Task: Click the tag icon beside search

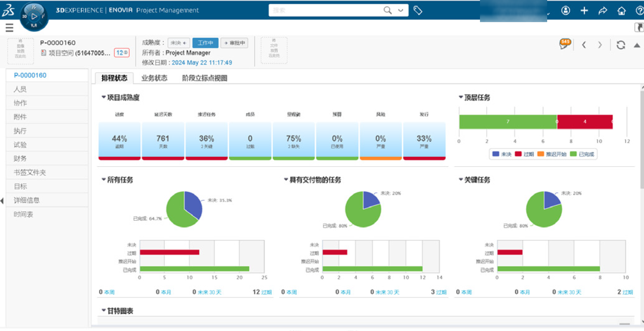Action: tap(418, 10)
